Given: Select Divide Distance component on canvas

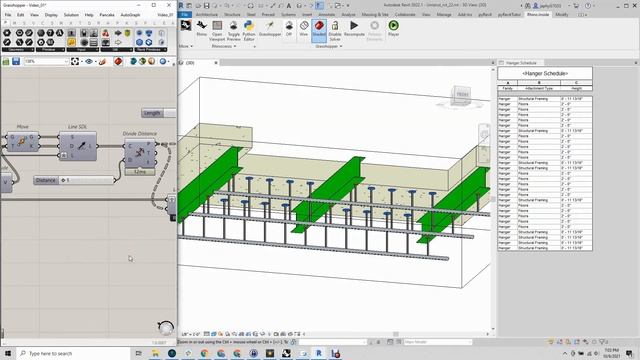Looking at the screenshot, I should (140, 153).
